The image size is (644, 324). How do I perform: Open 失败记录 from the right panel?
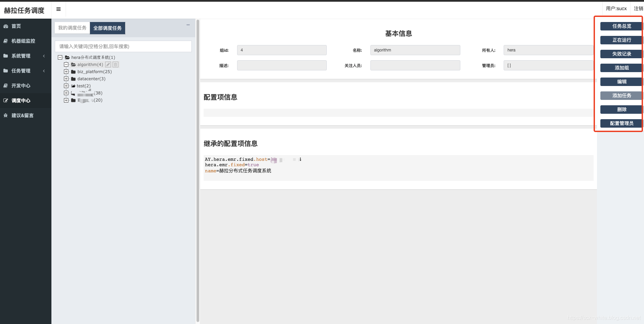pos(621,54)
